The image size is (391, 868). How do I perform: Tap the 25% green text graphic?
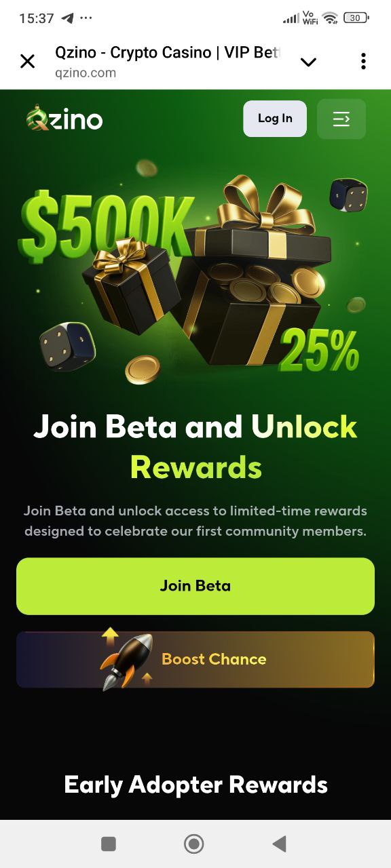tap(319, 350)
